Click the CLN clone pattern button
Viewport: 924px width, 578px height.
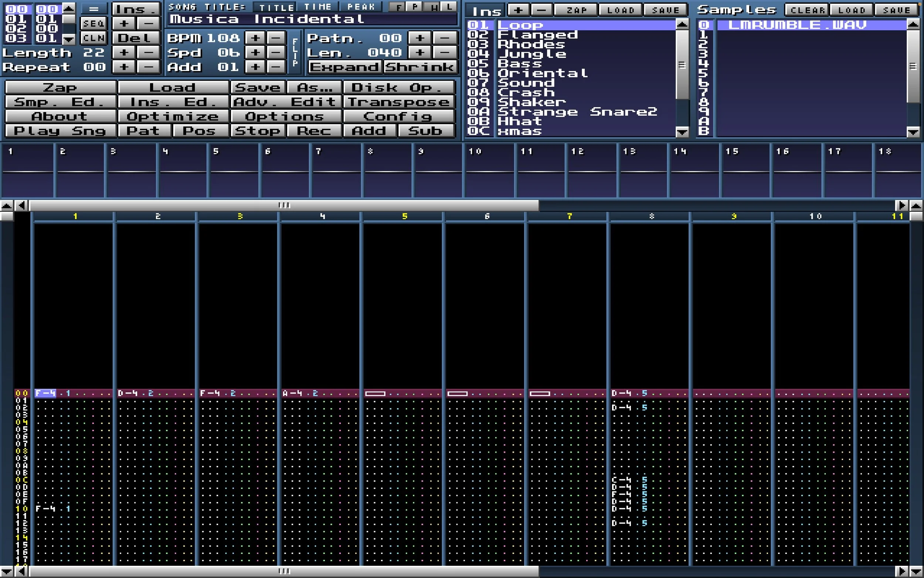pos(93,38)
